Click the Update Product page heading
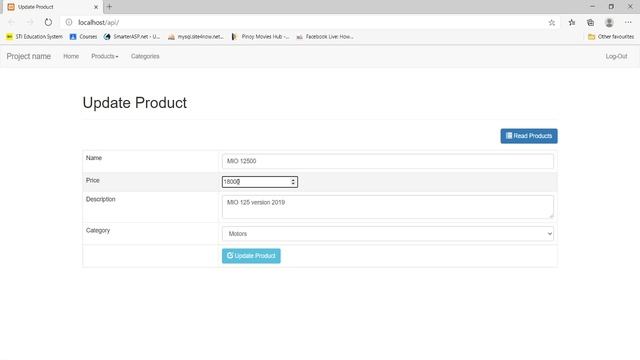The width and height of the screenshot is (640, 360). tap(135, 103)
